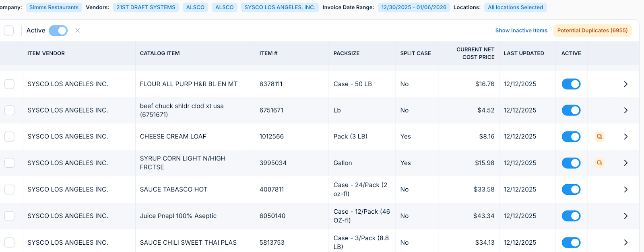Sort by SPLIT CASE column header

[x=415, y=53]
